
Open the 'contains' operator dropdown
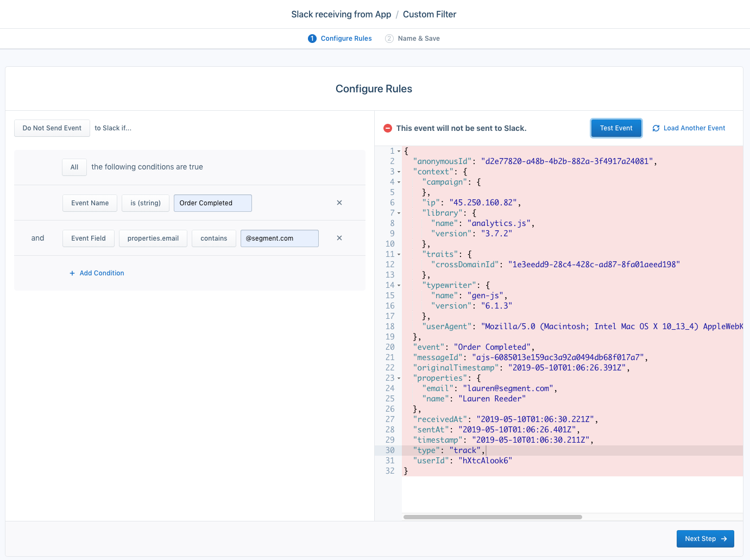coord(213,238)
